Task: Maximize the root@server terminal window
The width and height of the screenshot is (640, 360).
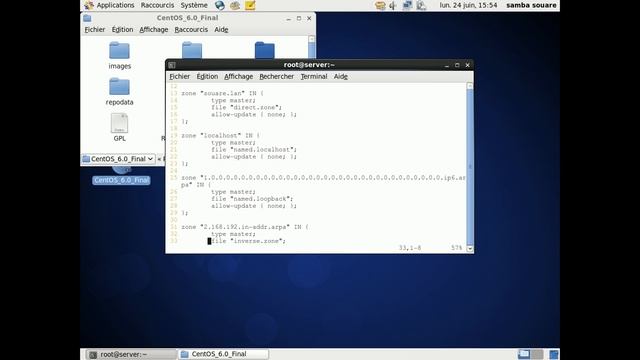Action: tap(457, 65)
